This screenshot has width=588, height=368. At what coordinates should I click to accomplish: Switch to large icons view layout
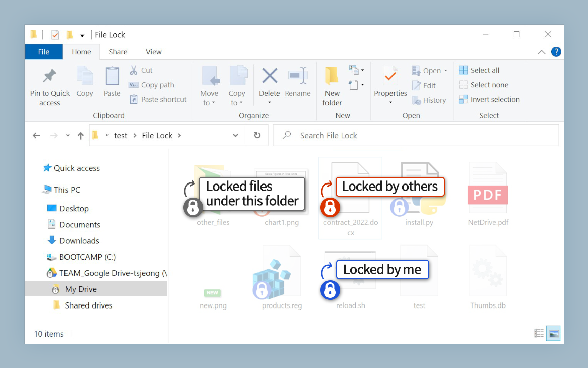[x=553, y=333]
